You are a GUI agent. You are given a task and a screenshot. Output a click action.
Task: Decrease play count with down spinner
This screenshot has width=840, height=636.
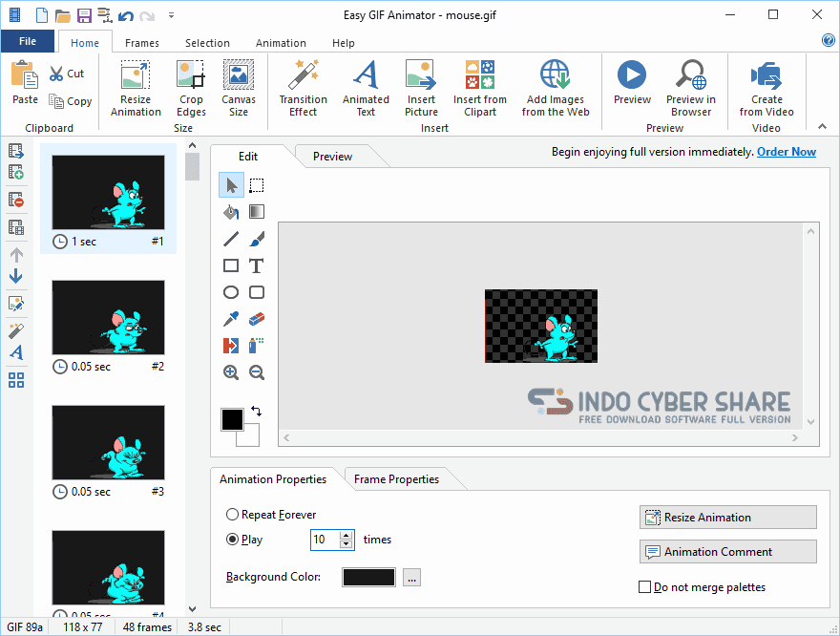click(x=346, y=544)
